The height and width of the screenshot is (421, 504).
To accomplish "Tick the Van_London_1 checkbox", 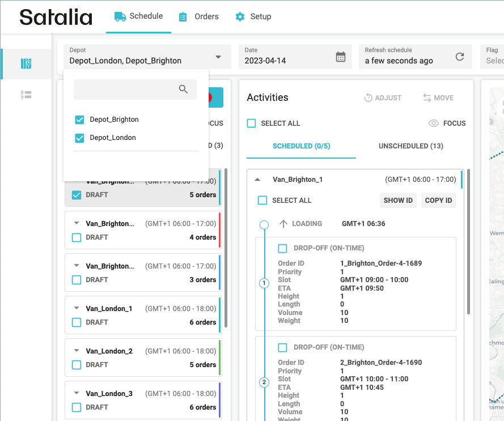I will click(x=77, y=322).
